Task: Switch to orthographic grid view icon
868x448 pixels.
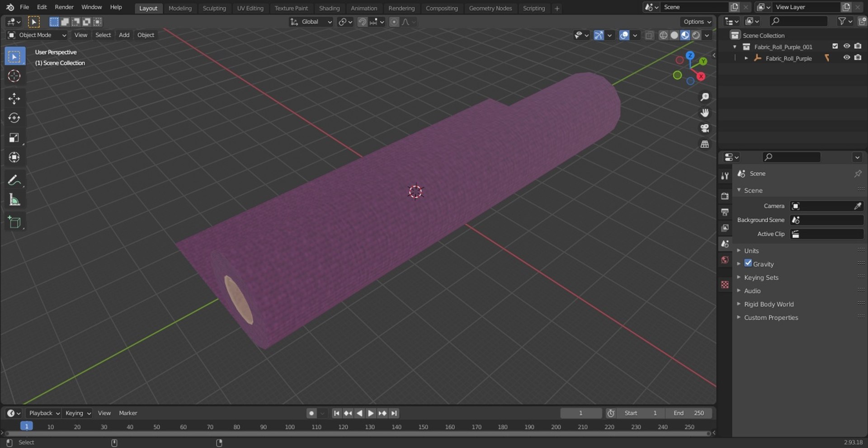Action: click(704, 144)
